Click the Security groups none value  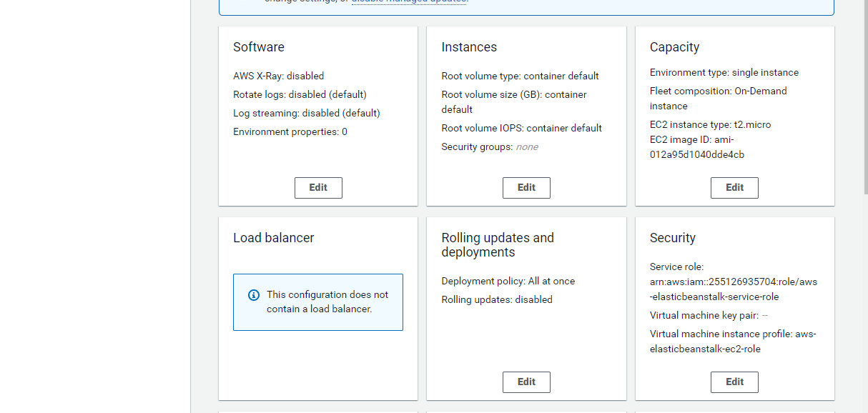pyautogui.click(x=527, y=146)
